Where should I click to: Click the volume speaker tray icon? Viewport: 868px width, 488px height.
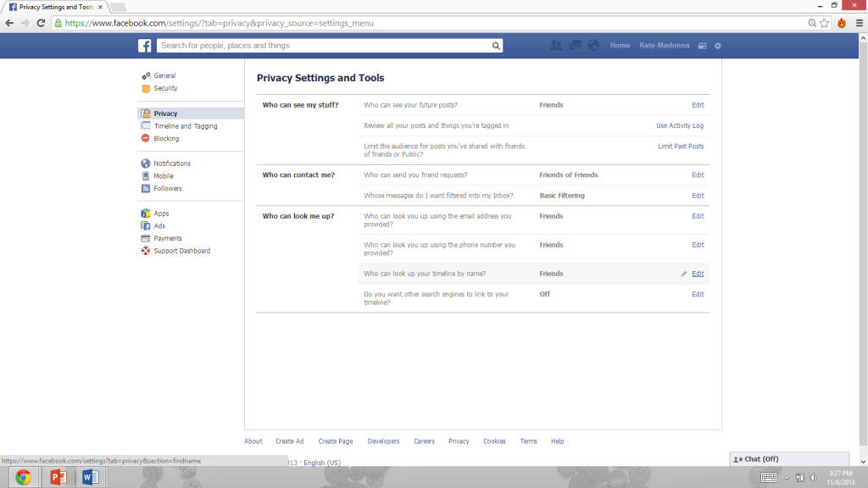(x=813, y=478)
